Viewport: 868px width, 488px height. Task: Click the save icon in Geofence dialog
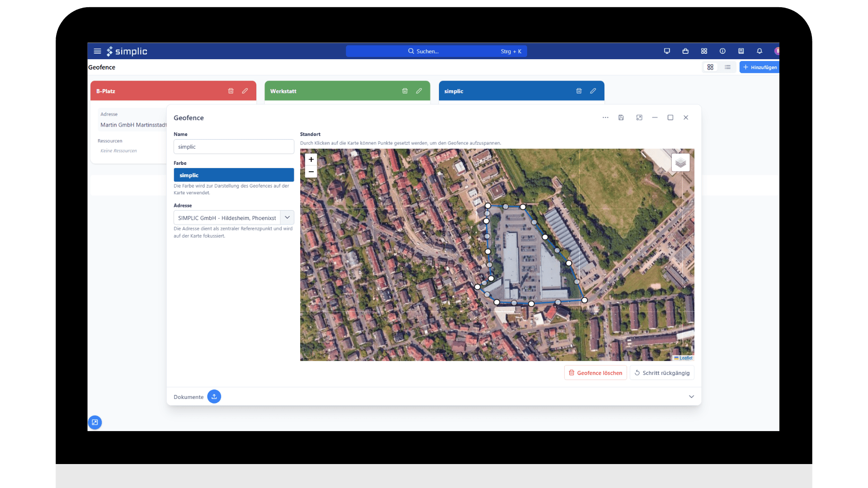(x=621, y=117)
